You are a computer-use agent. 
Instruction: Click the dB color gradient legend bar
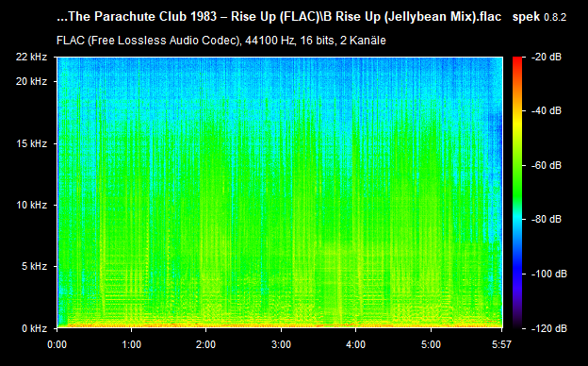(517, 192)
